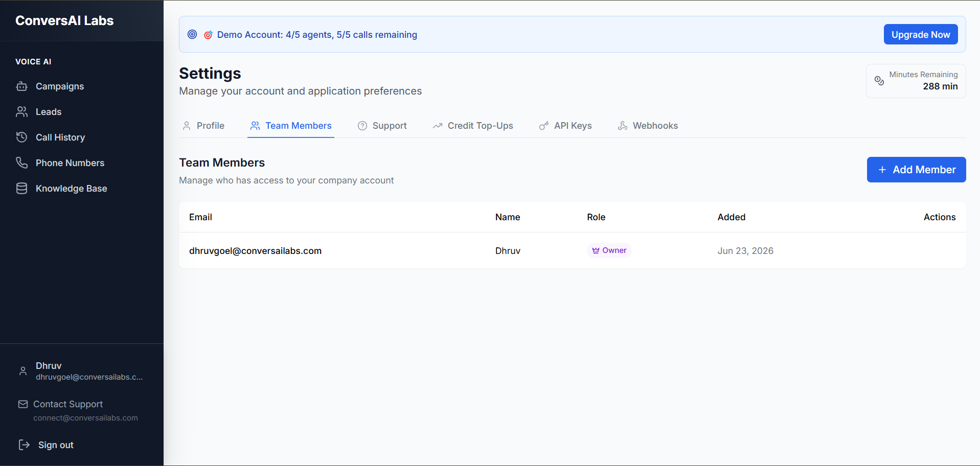Click the crown icon in Owner badge

coord(596,250)
